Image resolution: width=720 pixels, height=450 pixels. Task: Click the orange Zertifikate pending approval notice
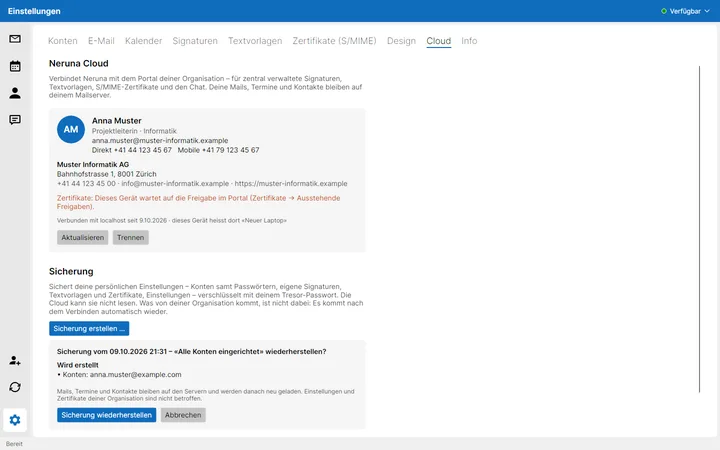[x=198, y=202]
